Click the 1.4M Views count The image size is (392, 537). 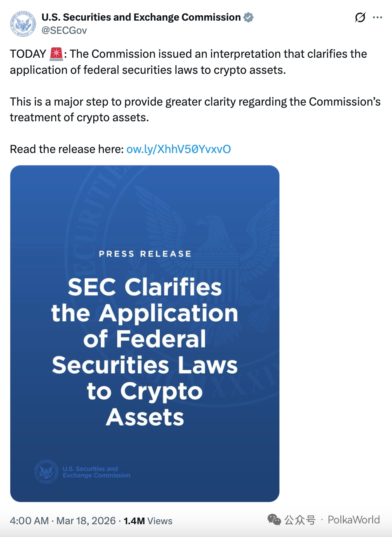(x=148, y=521)
